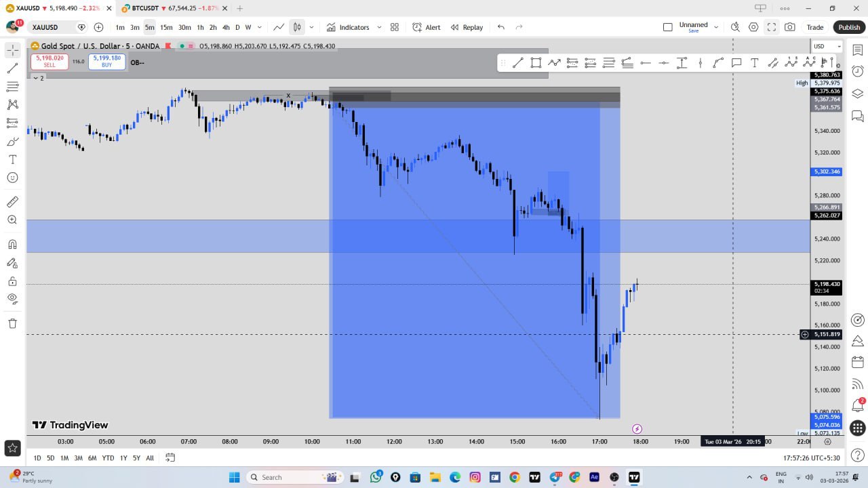Select the 30m timeframe

(184, 27)
